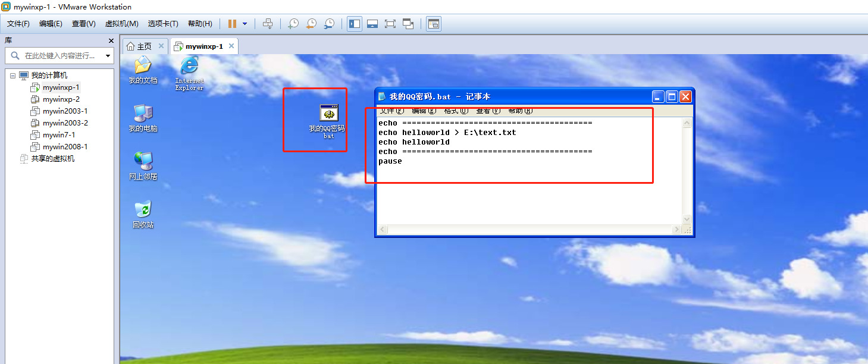The image size is (868, 364).
Task: Open Notepad's 查看(V) menu
Action: click(x=488, y=111)
